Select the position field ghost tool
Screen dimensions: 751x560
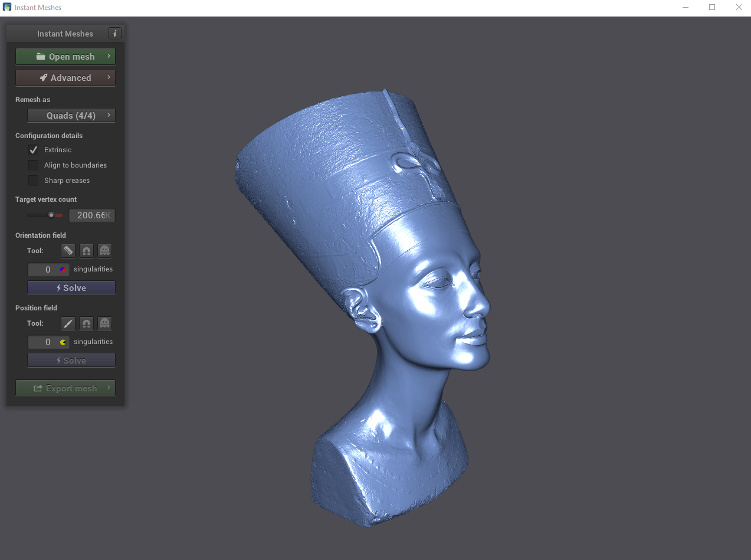(104, 323)
